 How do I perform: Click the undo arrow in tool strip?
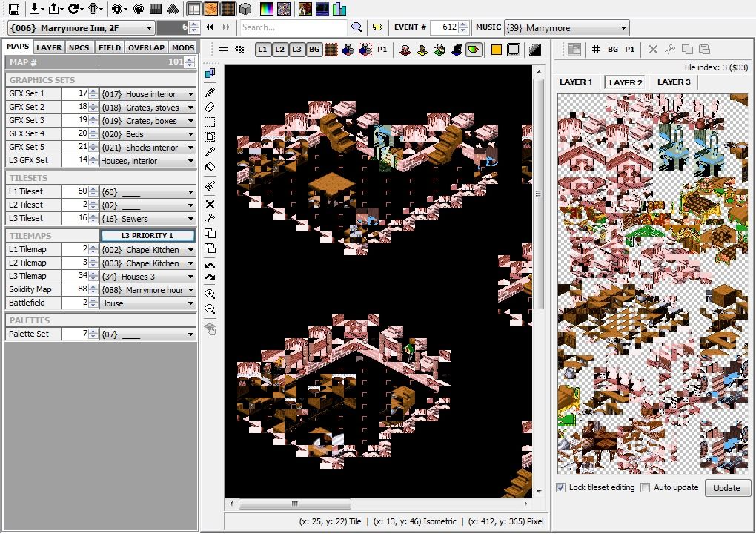pyautogui.click(x=210, y=265)
